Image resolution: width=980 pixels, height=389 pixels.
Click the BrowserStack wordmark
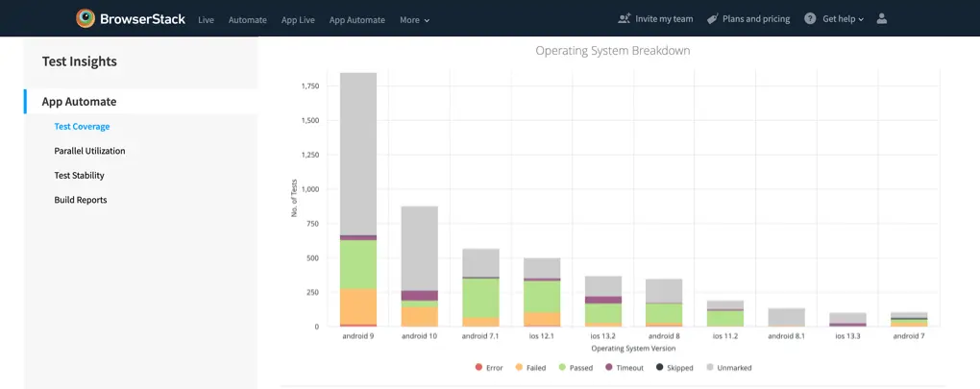(142, 19)
